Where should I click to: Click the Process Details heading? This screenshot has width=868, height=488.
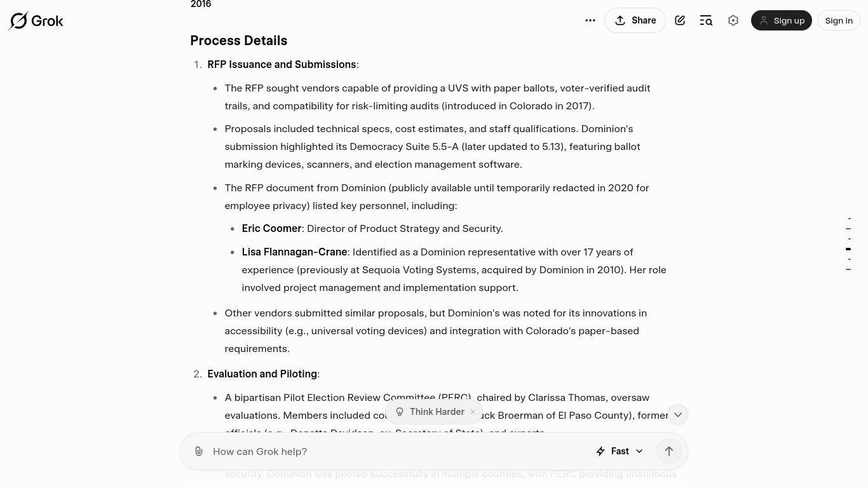coord(239,41)
